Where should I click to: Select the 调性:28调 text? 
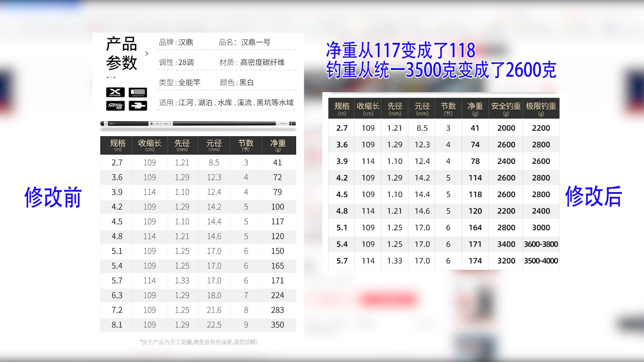(x=176, y=62)
